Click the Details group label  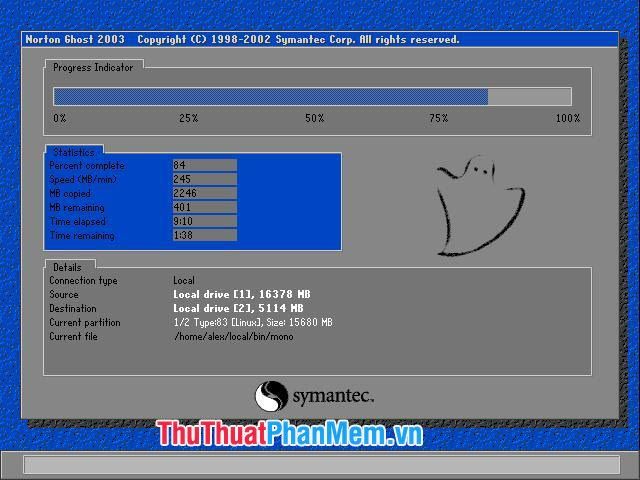point(67,267)
